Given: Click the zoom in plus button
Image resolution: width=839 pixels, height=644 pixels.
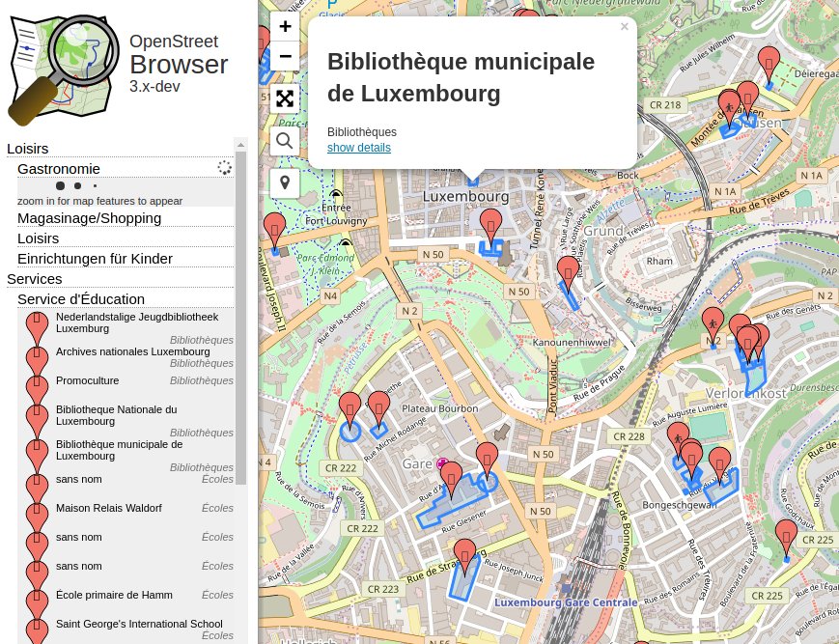Looking at the screenshot, I should tap(285, 26).
